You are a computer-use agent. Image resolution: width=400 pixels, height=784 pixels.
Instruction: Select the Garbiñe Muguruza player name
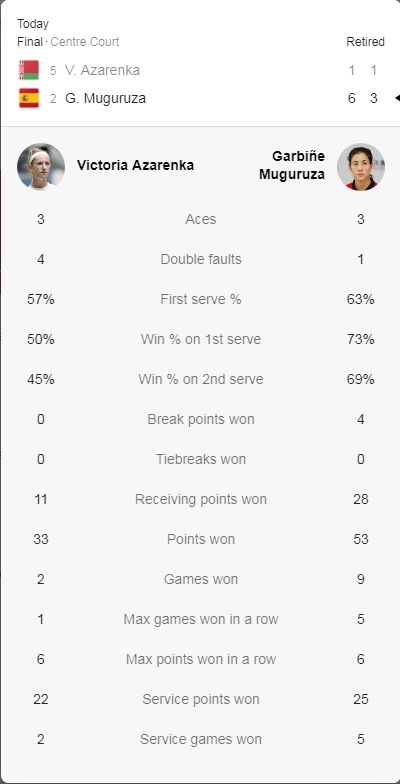[x=292, y=165]
